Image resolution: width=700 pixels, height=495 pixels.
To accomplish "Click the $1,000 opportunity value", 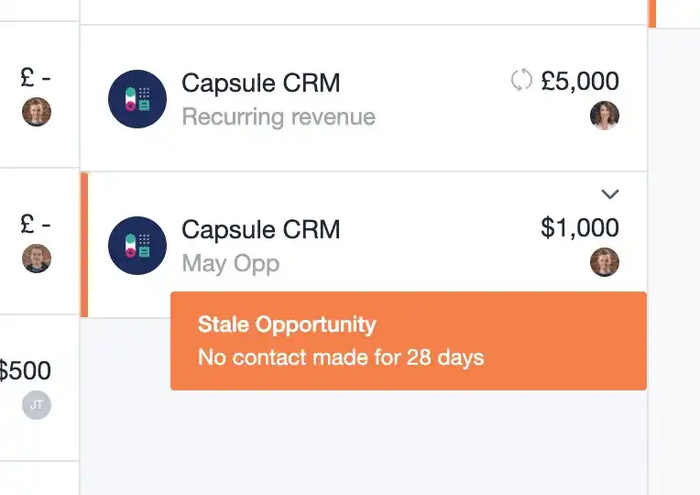I will pyautogui.click(x=580, y=228).
